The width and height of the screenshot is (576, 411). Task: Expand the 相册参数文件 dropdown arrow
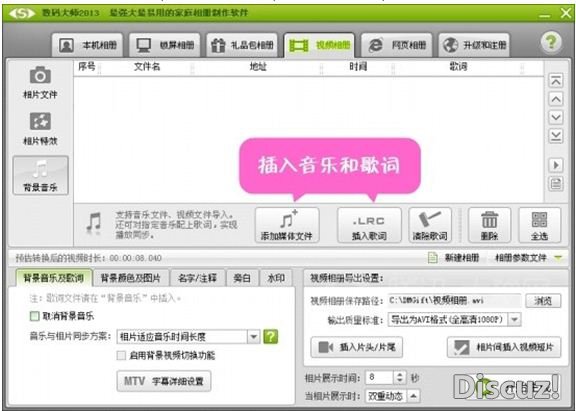pyautogui.click(x=558, y=258)
